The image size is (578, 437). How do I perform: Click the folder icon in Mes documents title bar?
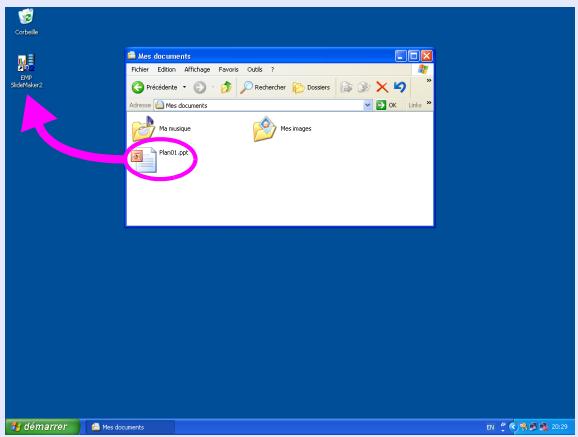tap(132, 55)
